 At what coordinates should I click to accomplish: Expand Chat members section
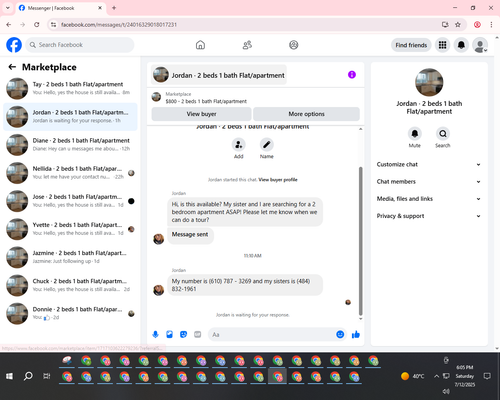point(429,182)
